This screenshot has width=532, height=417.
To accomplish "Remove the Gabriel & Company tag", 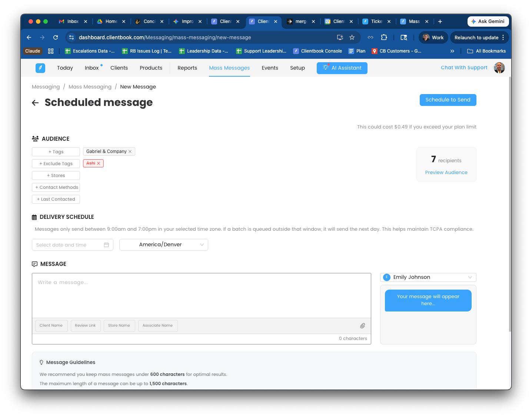I will point(130,151).
